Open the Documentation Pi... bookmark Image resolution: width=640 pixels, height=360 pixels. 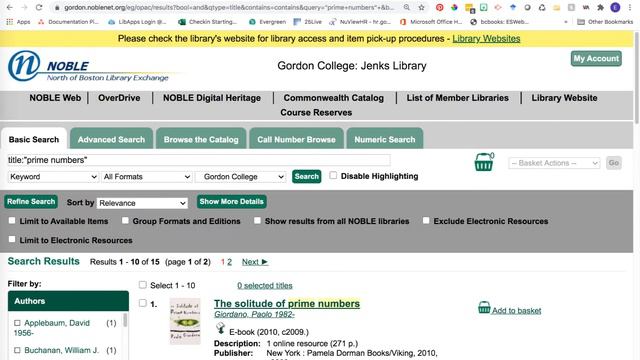coord(68,22)
